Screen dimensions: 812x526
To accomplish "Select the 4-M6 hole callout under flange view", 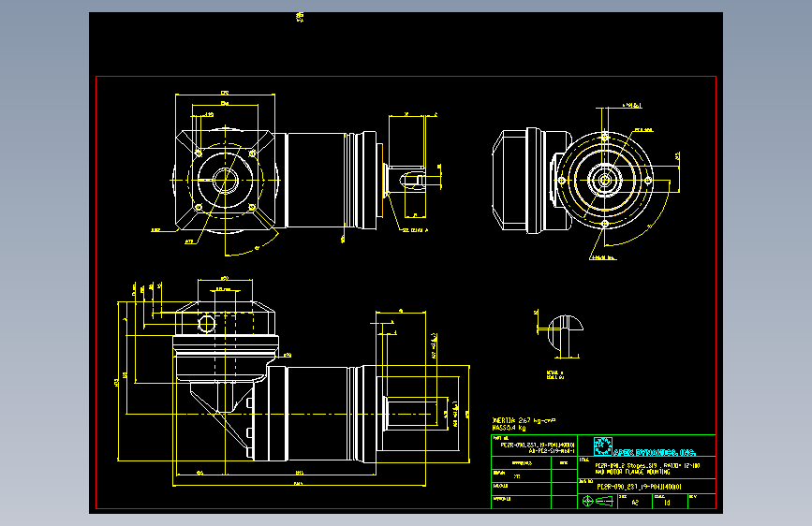I will 603,257.
